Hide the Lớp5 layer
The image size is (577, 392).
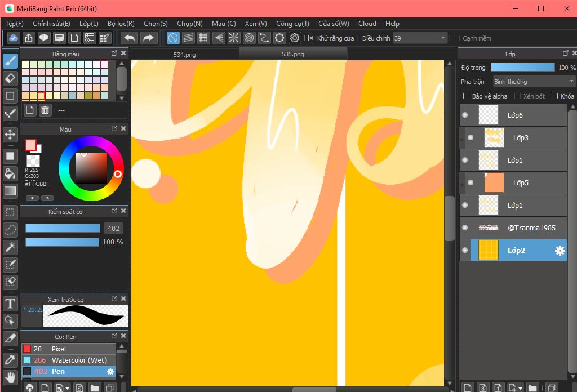(471, 182)
